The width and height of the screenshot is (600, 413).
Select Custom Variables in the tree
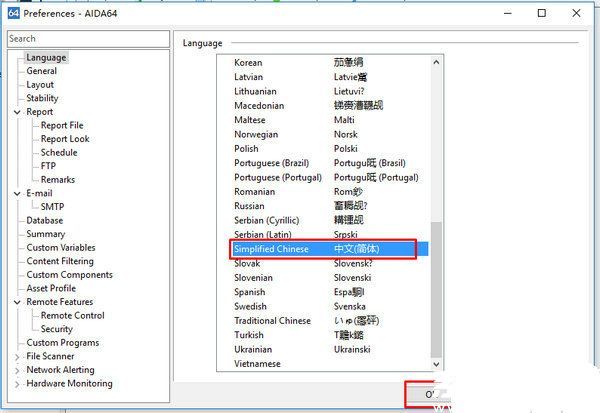(x=61, y=247)
